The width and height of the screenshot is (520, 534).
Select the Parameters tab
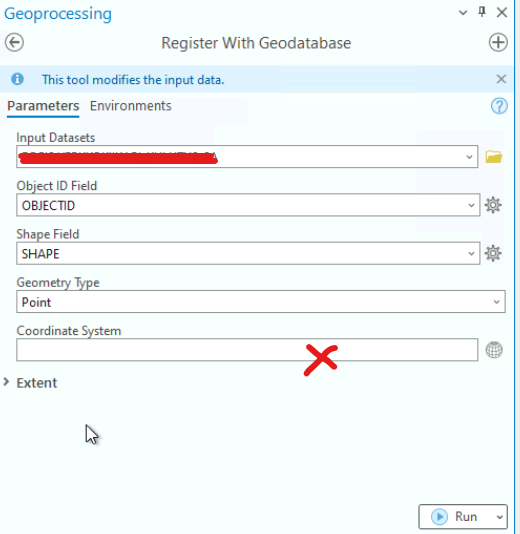(x=43, y=106)
